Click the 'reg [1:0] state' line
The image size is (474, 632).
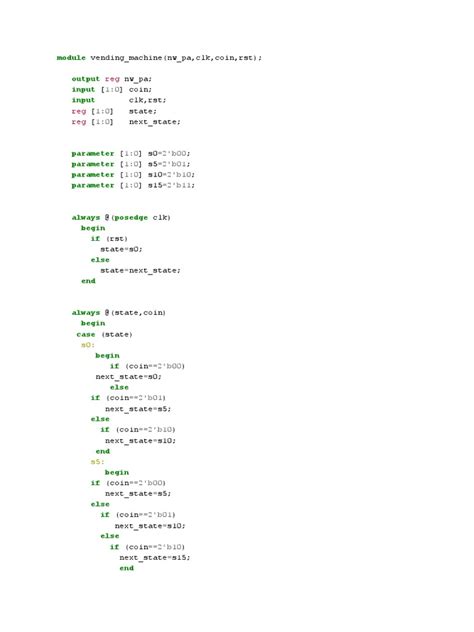pyautogui.click(x=114, y=111)
